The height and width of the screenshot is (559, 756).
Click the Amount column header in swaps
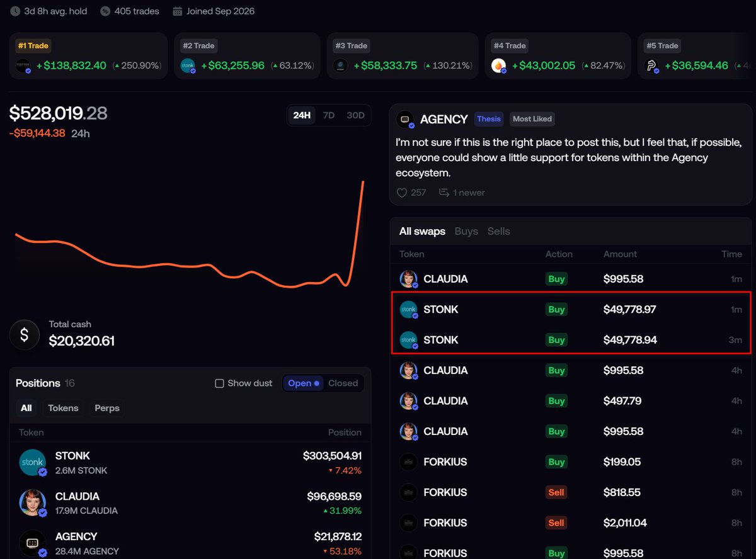(620, 254)
